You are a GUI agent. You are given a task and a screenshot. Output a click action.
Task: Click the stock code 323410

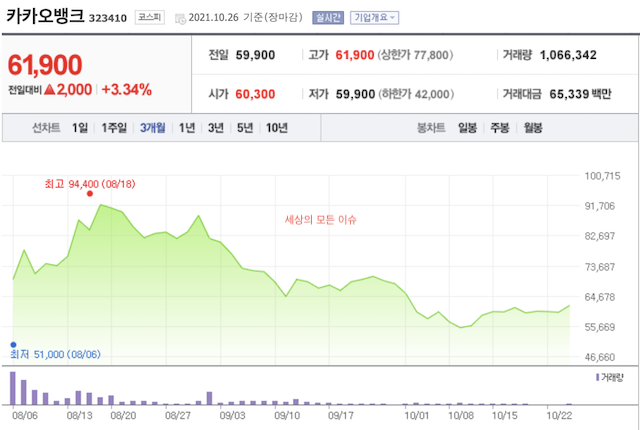[x=108, y=18]
